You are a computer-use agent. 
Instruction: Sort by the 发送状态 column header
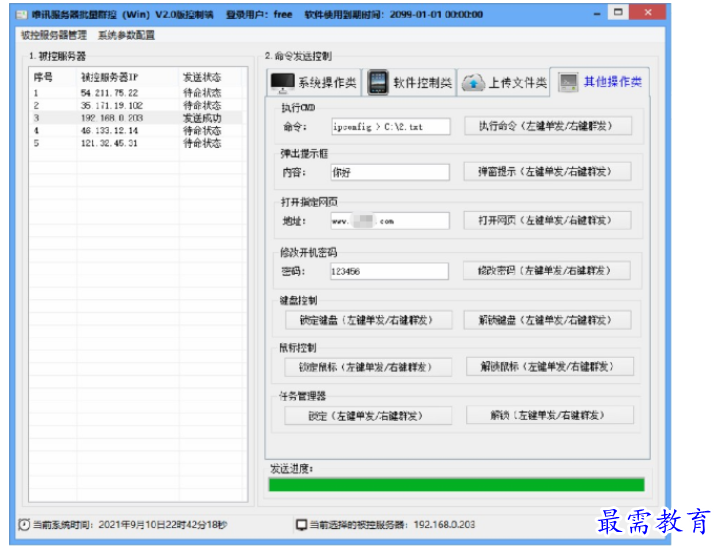tap(210, 77)
